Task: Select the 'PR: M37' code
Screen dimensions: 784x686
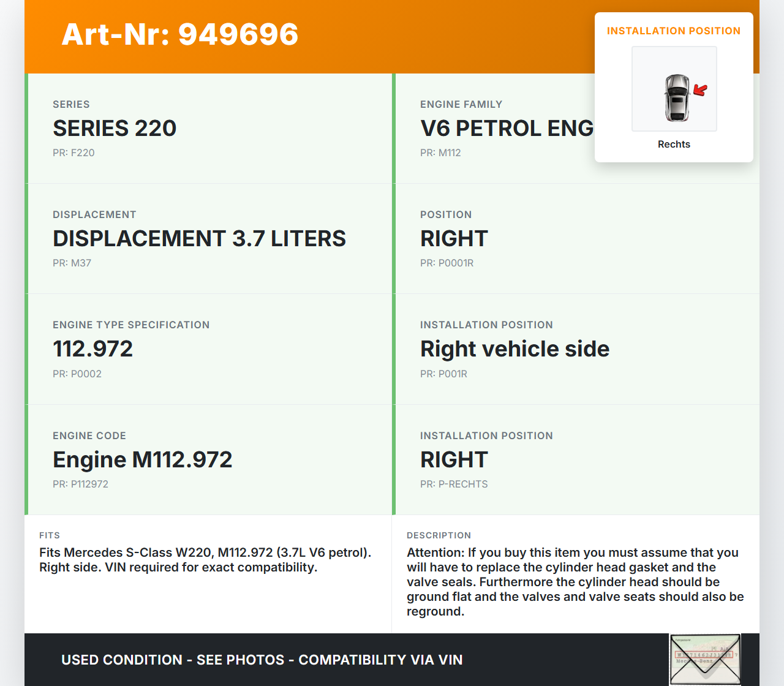Action: click(x=72, y=263)
